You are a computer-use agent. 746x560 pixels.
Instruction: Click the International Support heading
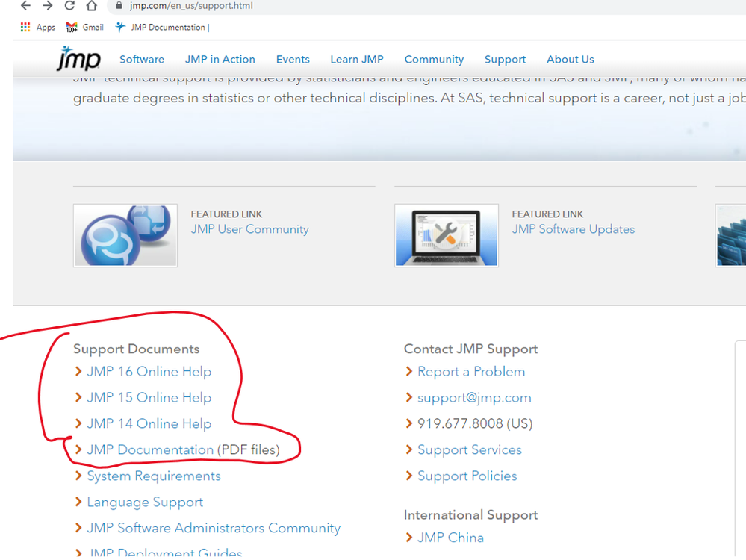(470, 514)
